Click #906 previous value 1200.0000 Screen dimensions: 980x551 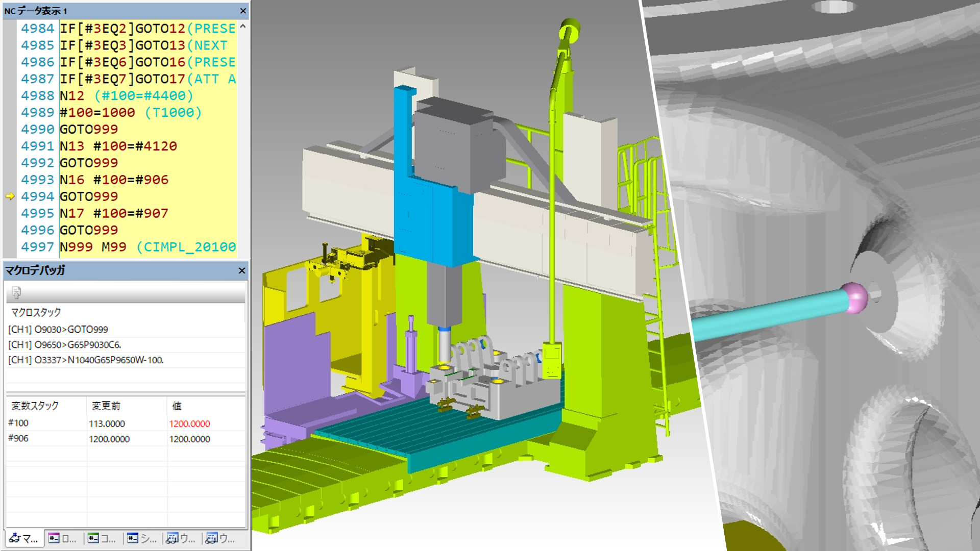109,439
